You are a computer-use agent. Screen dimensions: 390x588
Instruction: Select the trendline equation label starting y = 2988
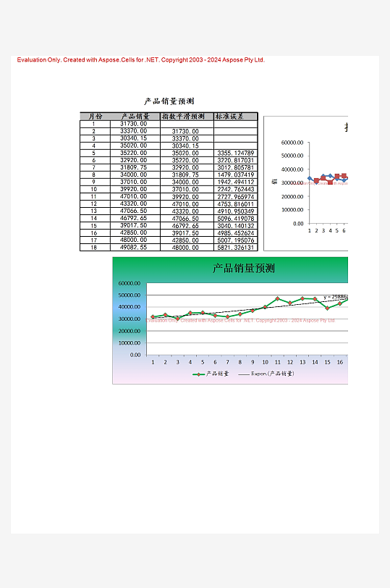tap(336, 297)
